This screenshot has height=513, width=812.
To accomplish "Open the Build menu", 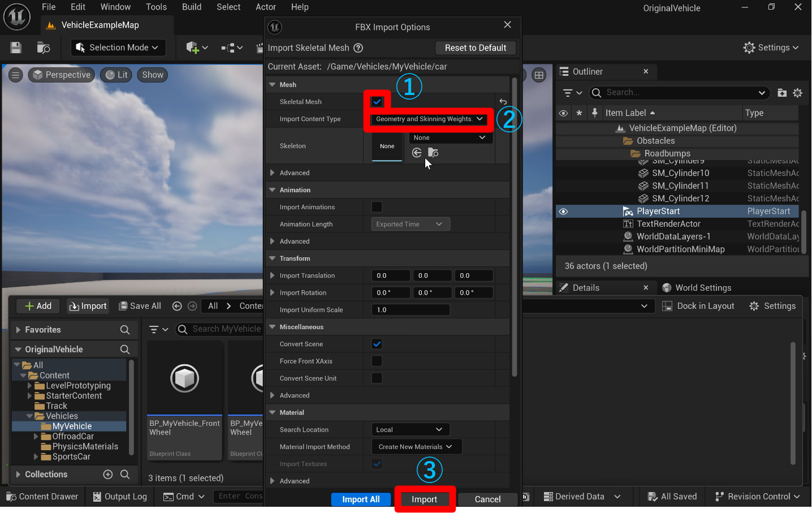I will pos(192,7).
